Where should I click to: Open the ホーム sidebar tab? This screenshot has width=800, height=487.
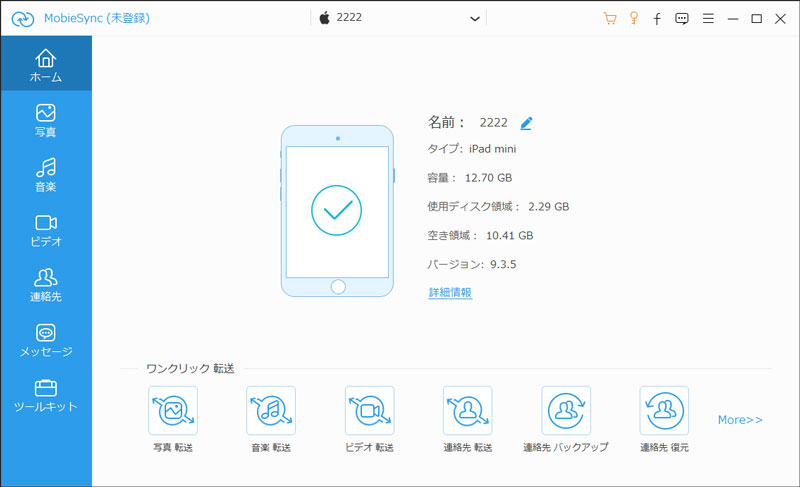coord(46,64)
